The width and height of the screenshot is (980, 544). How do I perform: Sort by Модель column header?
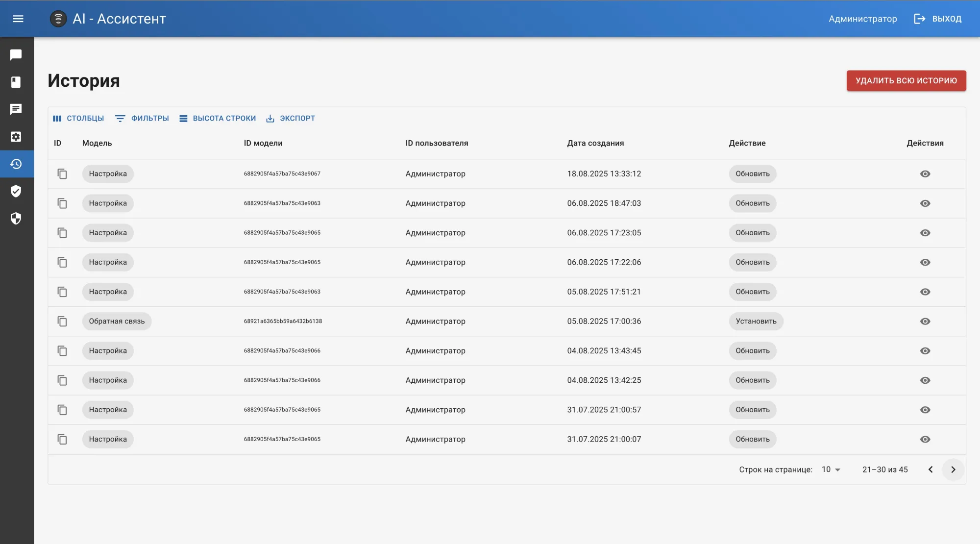(97, 143)
